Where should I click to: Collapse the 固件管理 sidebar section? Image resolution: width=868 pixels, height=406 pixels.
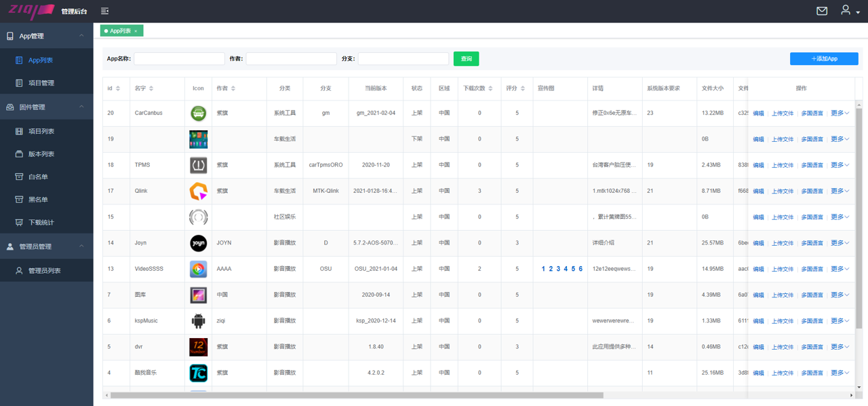pos(82,107)
